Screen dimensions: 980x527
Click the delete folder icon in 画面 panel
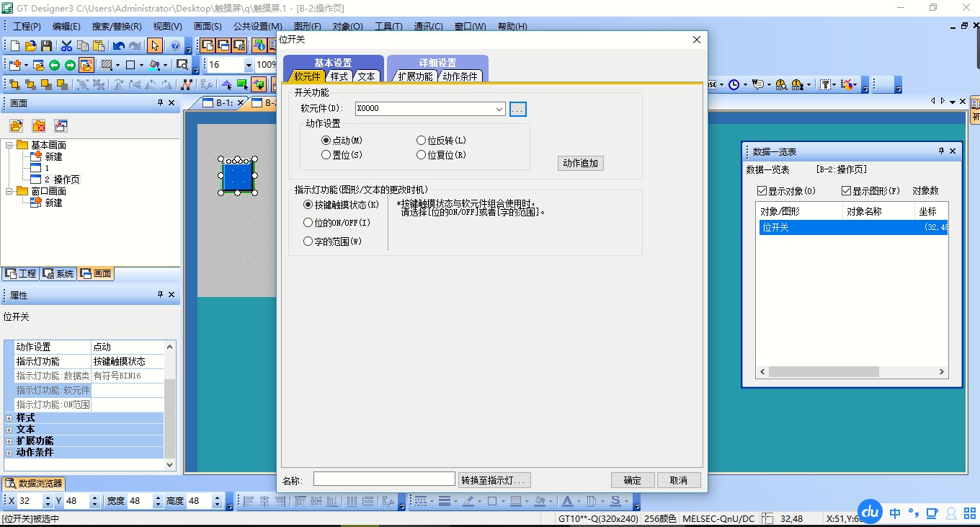click(x=39, y=126)
